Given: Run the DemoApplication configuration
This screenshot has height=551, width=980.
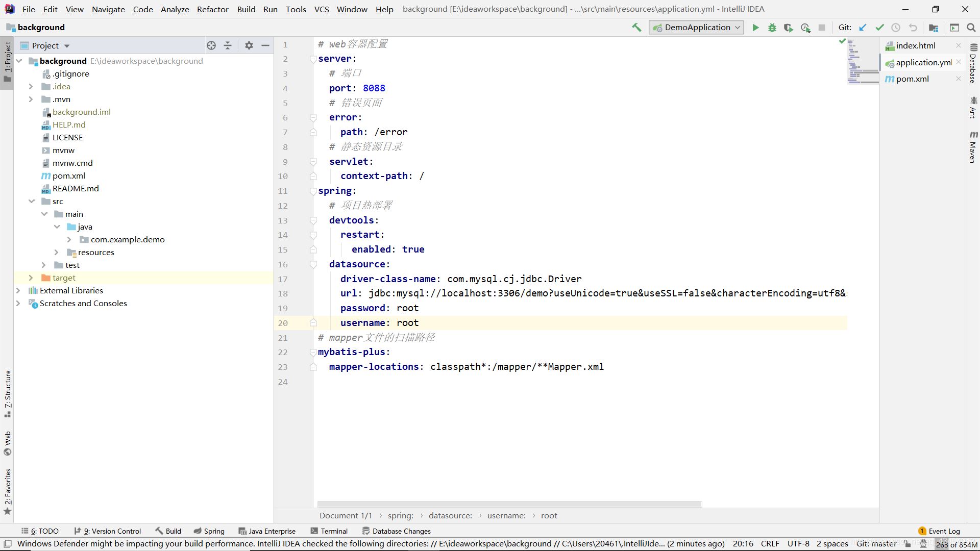Looking at the screenshot, I should click(x=755, y=28).
